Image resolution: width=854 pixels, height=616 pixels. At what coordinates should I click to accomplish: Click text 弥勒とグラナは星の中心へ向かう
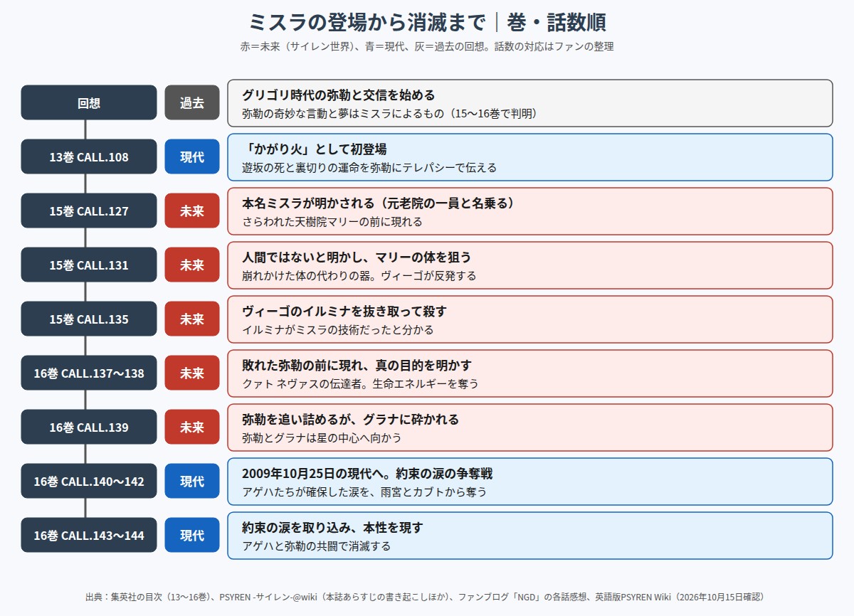322,437
